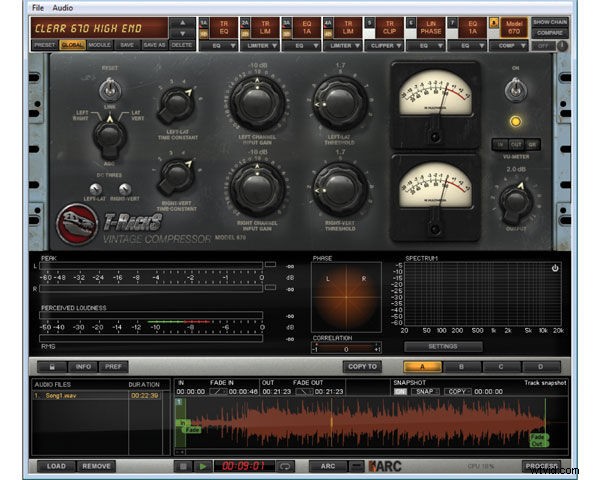Open slot 1A EQ module dropdown

(x=218, y=46)
